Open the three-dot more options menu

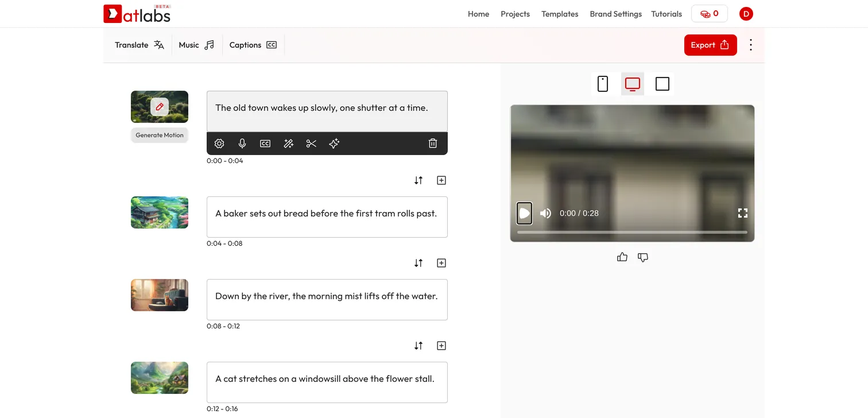pos(751,45)
